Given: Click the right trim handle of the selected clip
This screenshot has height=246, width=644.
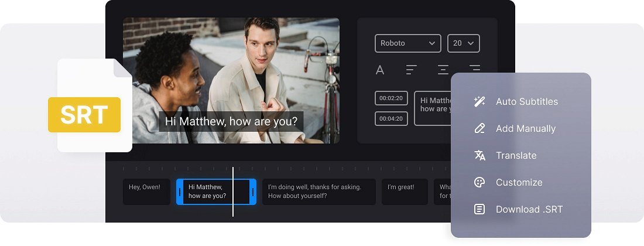Looking at the screenshot, I should (x=253, y=192).
